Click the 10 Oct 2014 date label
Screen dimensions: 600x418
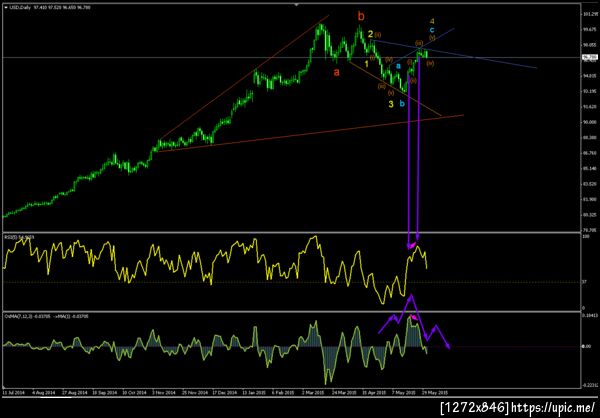[136, 392]
